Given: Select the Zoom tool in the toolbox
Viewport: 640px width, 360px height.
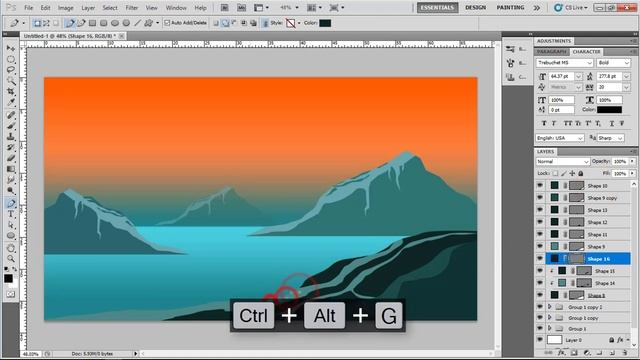Looking at the screenshot, I should pos(11,259).
